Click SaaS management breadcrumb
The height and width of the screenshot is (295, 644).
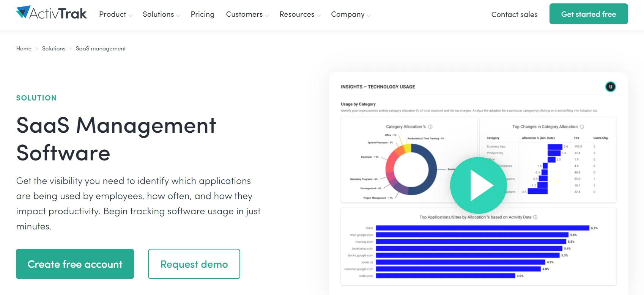(x=101, y=49)
